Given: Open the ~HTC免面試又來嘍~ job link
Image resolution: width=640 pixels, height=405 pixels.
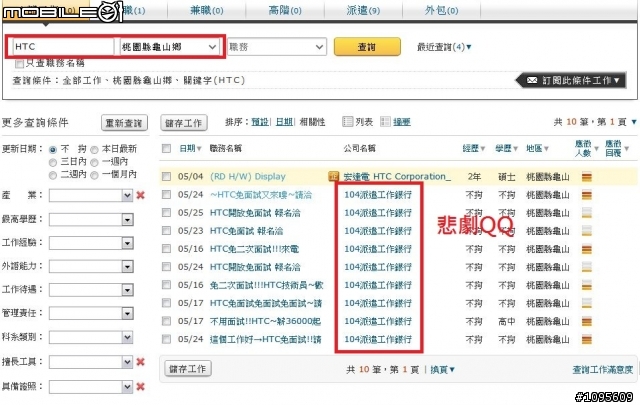Looking at the screenshot, I should 260,195.
